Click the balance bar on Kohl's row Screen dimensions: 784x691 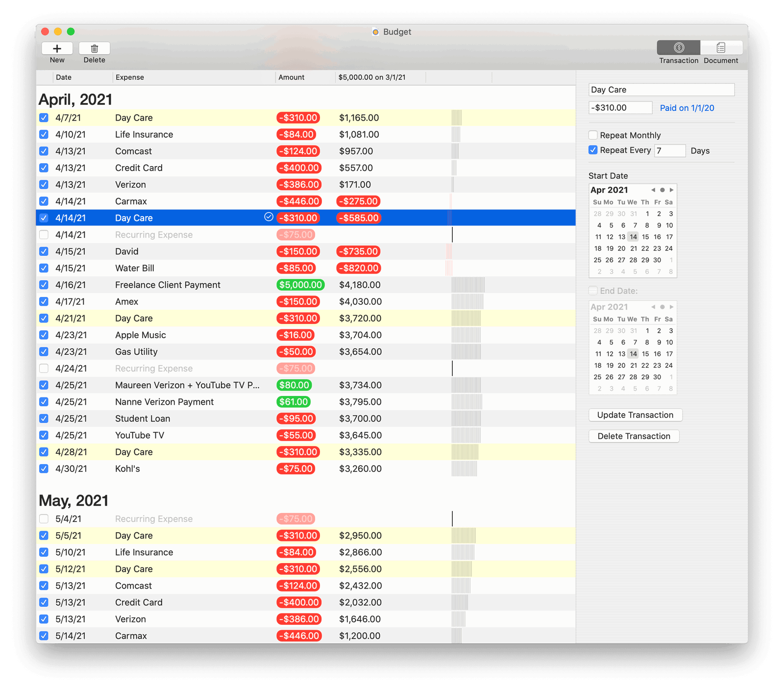click(x=465, y=469)
